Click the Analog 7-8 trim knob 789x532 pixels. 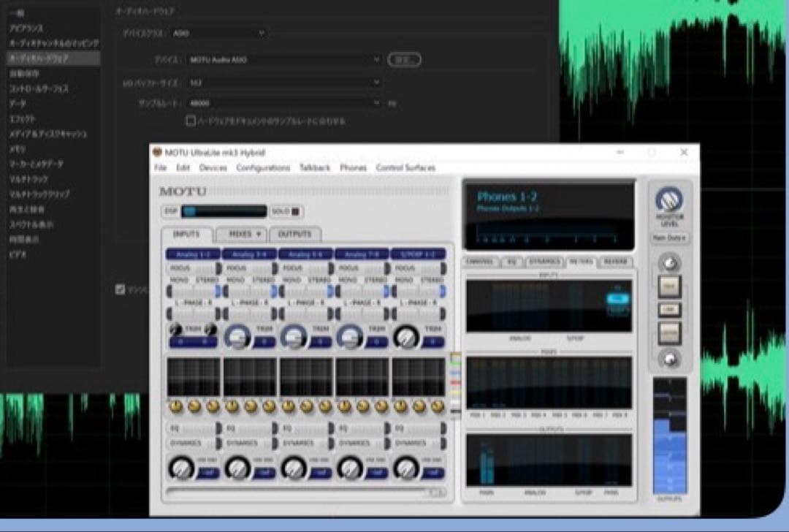point(349,335)
